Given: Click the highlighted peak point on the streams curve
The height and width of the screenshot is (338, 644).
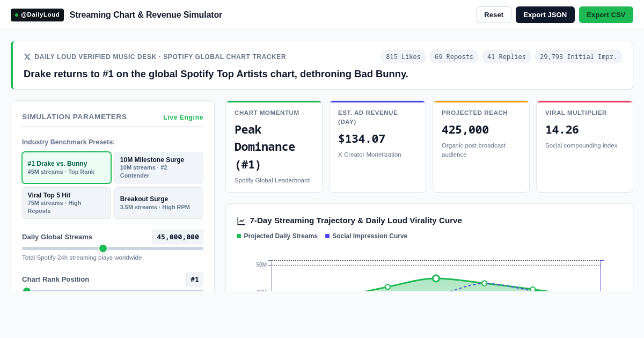Looking at the screenshot, I should 436,278.
